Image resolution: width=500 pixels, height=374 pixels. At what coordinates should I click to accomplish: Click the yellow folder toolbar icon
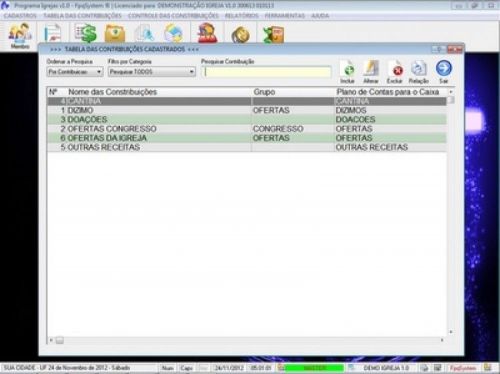click(115, 33)
